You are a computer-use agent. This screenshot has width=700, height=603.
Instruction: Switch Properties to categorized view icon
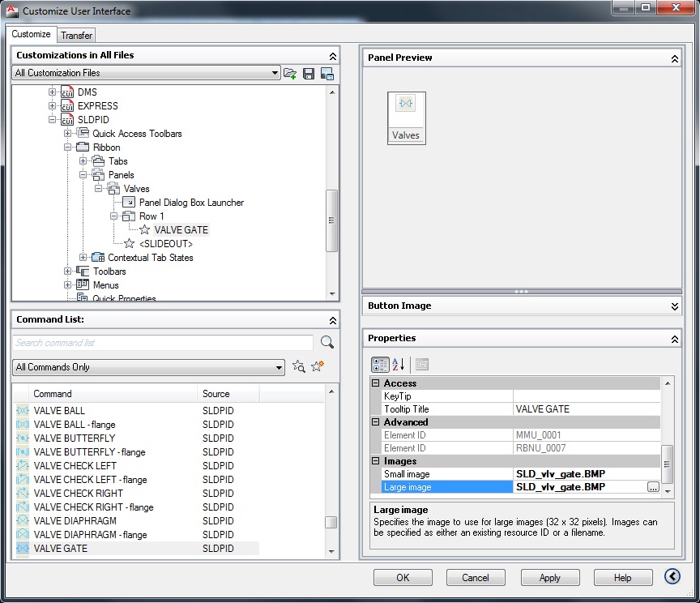pos(379,364)
